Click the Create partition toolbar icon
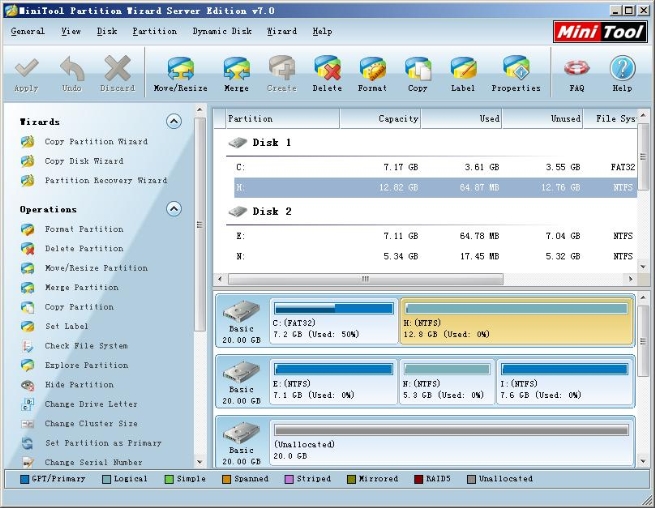The height and width of the screenshot is (508, 655). click(282, 68)
